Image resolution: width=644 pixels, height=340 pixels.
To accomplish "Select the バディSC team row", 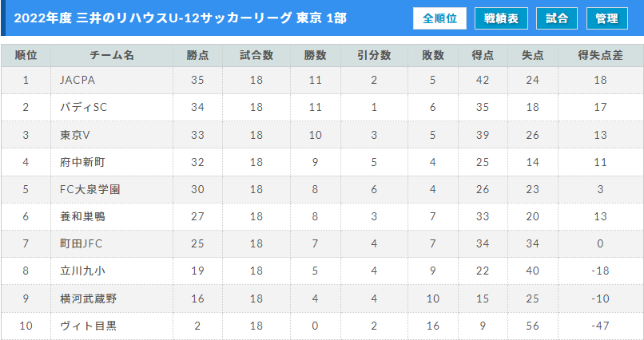I will (322, 108).
